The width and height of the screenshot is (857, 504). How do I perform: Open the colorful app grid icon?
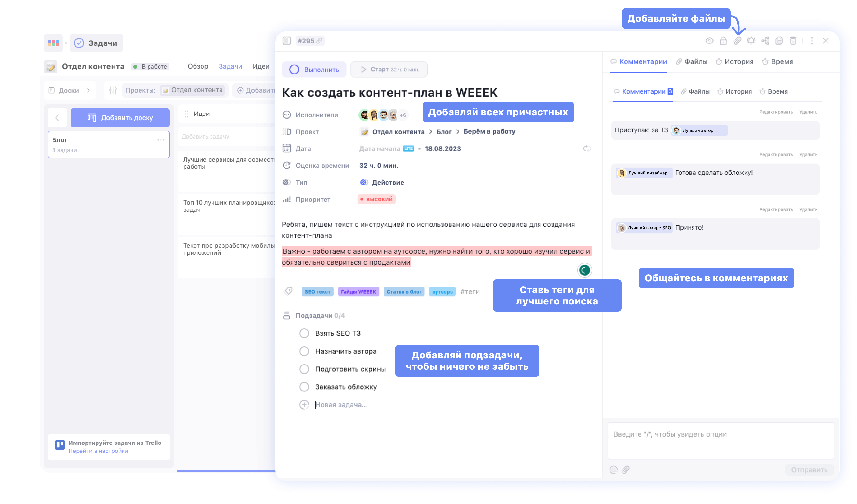(53, 43)
